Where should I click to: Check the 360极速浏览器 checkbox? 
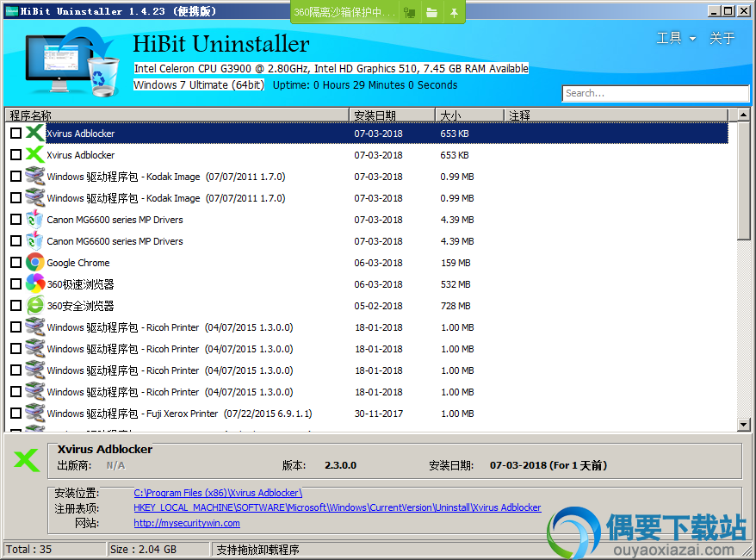point(15,283)
